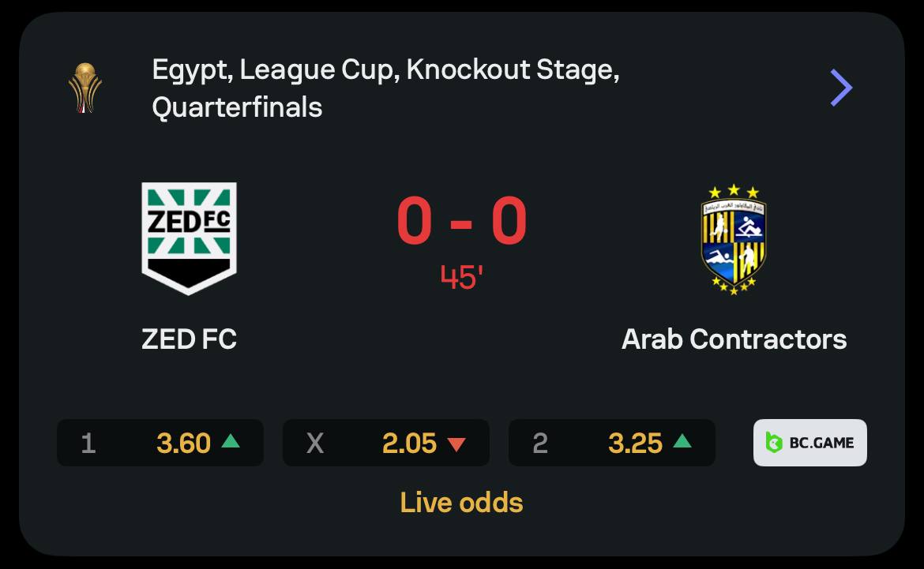Click the ZED FC team name
The width and height of the screenshot is (924, 569).
pyautogui.click(x=189, y=339)
